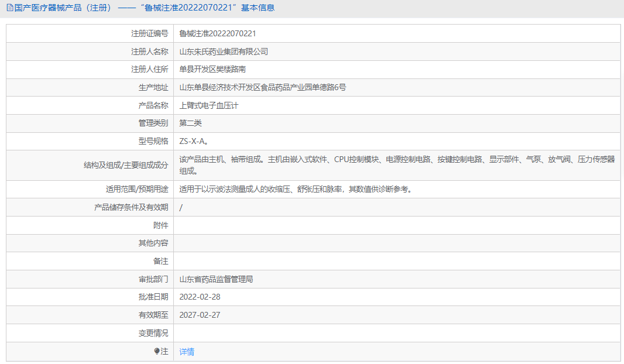Screen dimensions: 624x364
Task: Click the lightbulb icon beside 注
Action: pyautogui.click(x=156, y=352)
